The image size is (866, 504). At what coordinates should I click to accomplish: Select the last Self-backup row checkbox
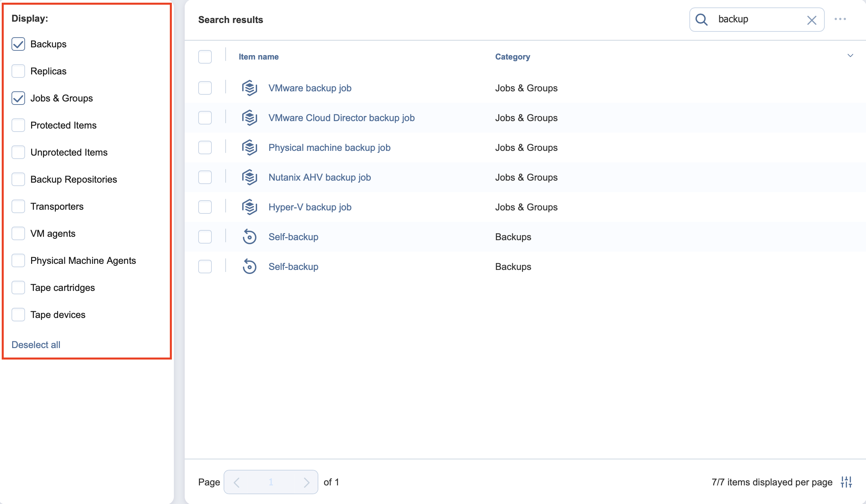(205, 267)
